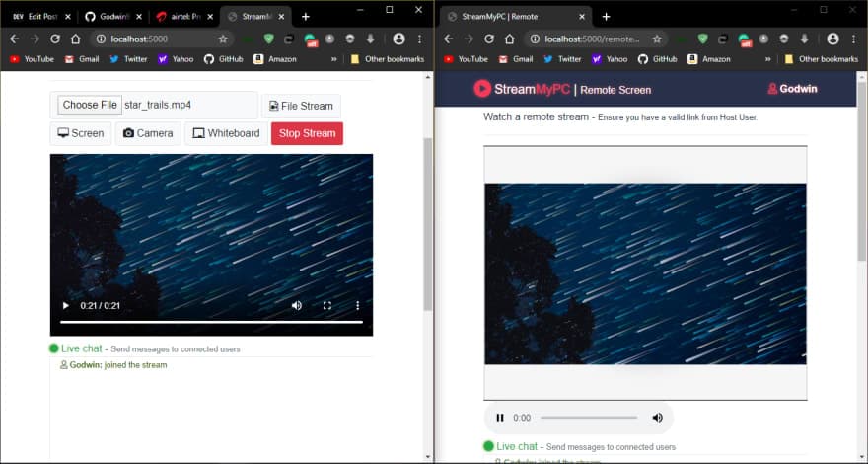Switch to the Edit Post DEV tab
Image resolution: width=868 pixels, height=464 pixels.
[39, 16]
